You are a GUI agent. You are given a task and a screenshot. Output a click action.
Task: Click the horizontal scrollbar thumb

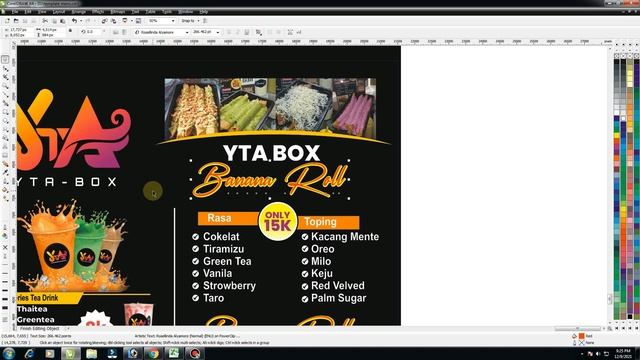pyautogui.click(x=577, y=328)
